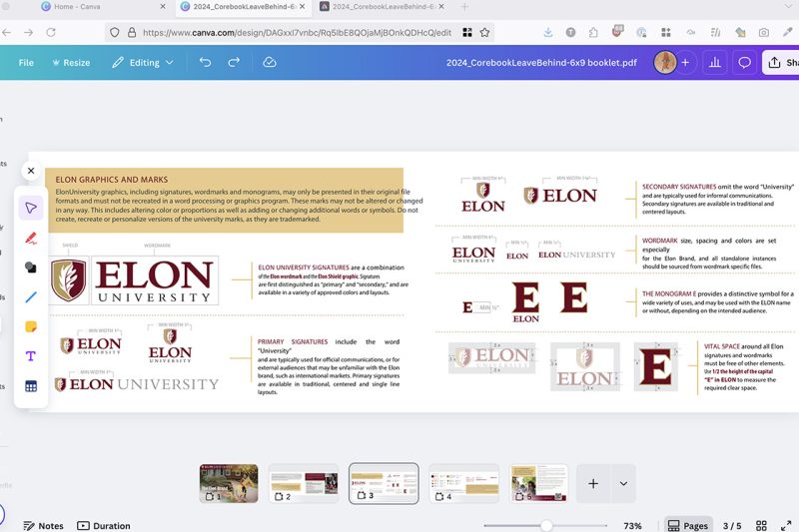This screenshot has width=799, height=532.
Task: Select the WORDMARK description text
Action: pyautogui.click(x=709, y=253)
